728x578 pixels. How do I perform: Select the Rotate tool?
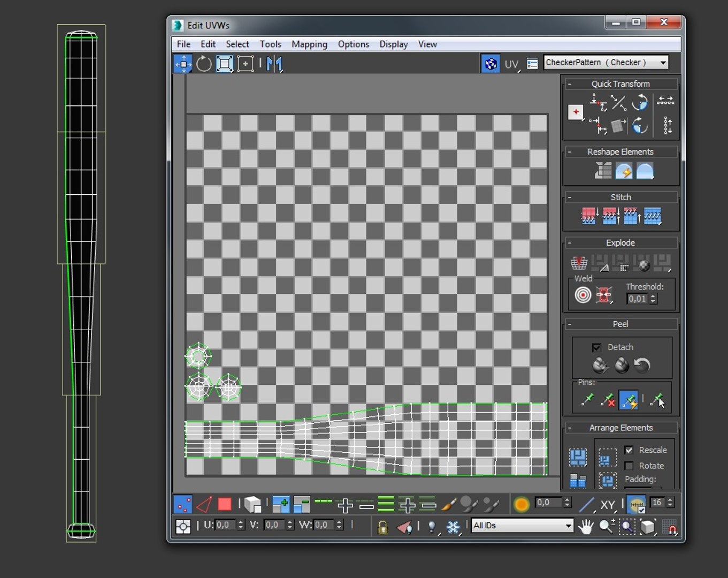pyautogui.click(x=204, y=64)
